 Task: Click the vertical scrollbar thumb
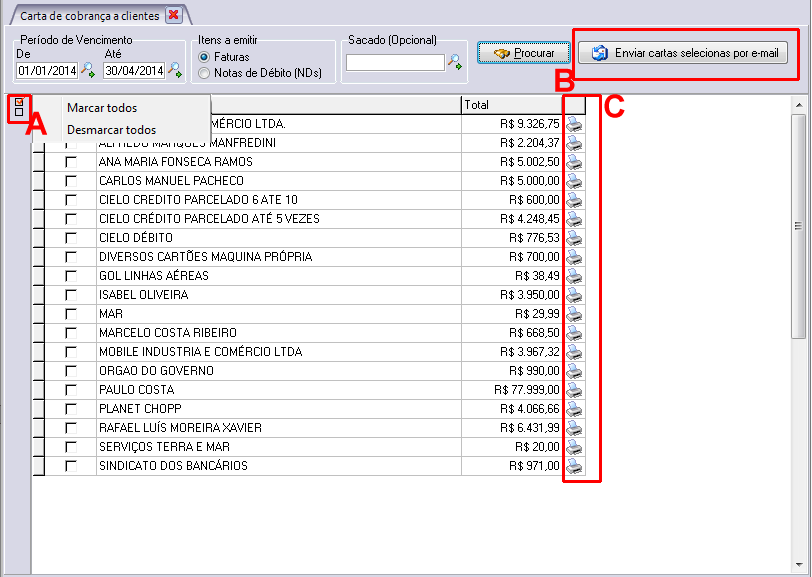click(799, 226)
